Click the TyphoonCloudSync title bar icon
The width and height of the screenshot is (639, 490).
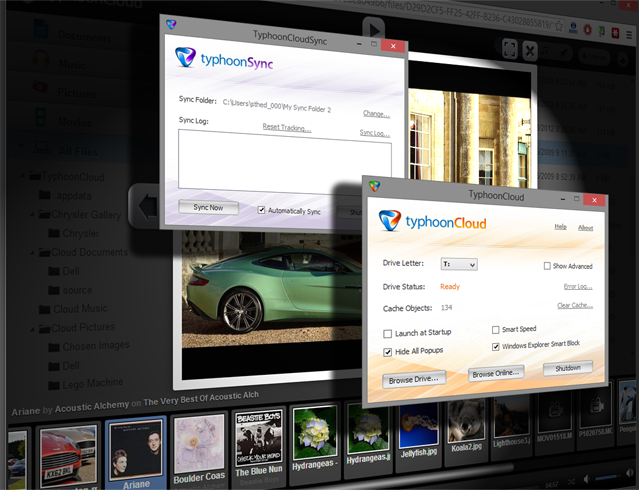tap(171, 24)
